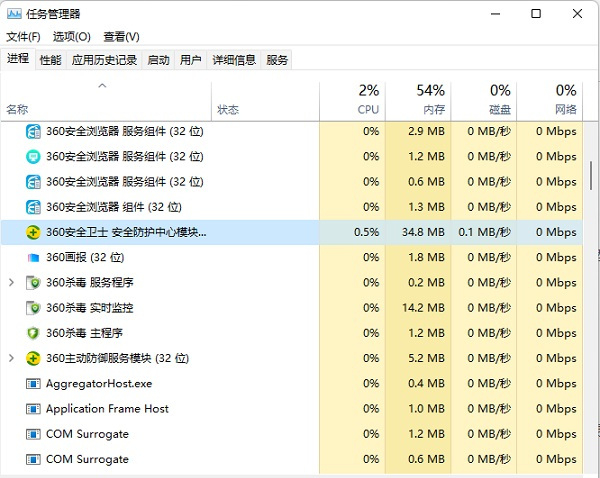Screen dimensions: 600x478
Task: Click the 360安全卫士 安全防护中心 process icon
Action: (33, 232)
